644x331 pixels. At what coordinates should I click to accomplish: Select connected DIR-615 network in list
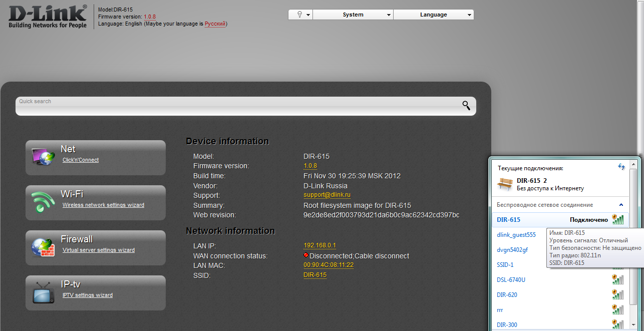pyautogui.click(x=560, y=219)
